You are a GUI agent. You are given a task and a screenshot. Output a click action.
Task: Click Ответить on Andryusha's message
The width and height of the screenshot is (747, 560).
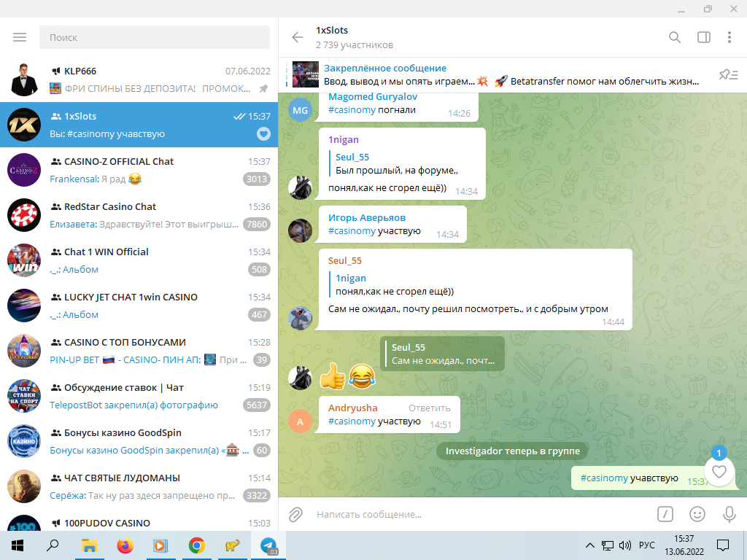click(x=429, y=408)
